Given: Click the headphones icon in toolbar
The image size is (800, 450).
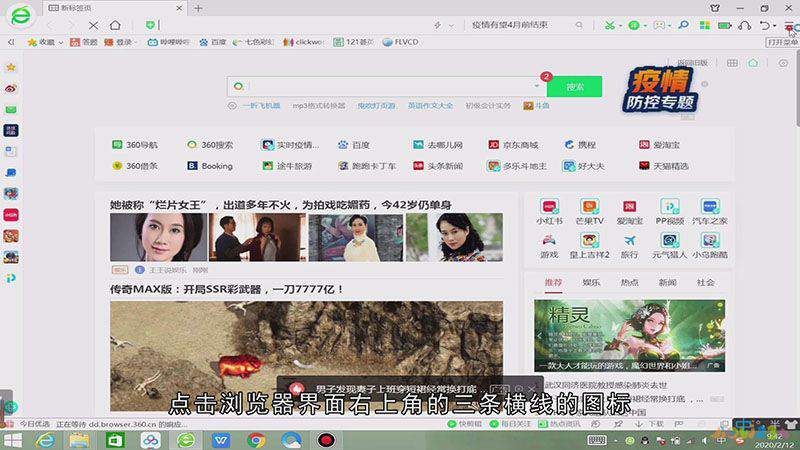Looking at the screenshot, I should (x=745, y=25).
